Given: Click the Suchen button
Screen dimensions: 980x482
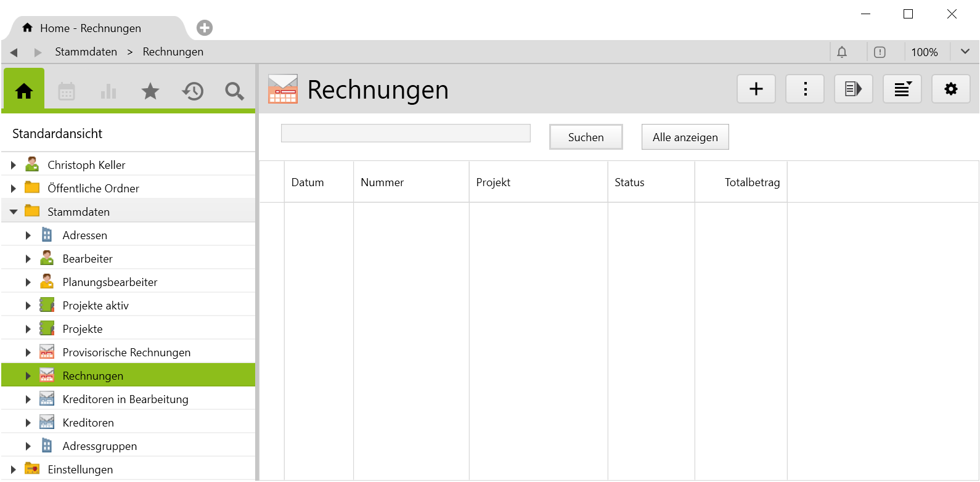Looking at the screenshot, I should (586, 137).
